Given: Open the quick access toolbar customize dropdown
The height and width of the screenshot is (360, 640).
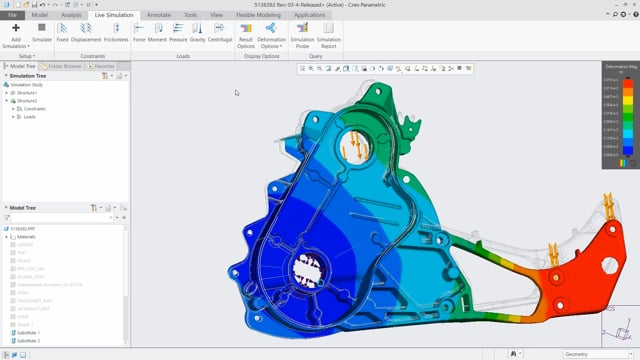Looking at the screenshot, I should (96, 5).
